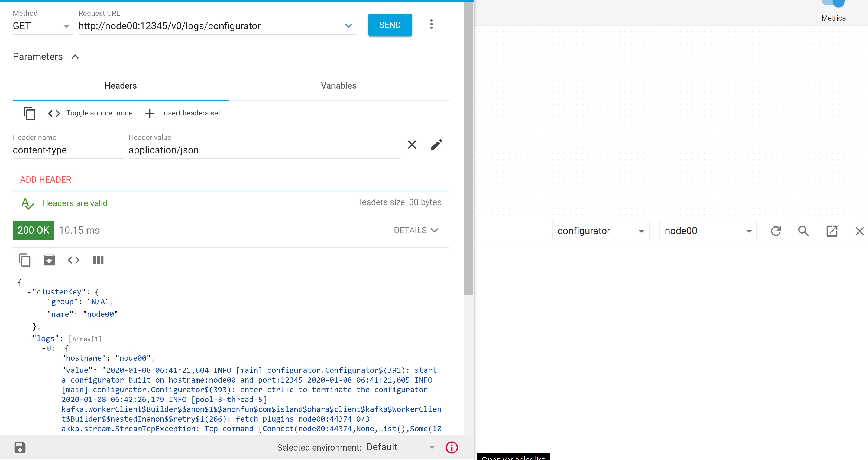Collapse the logs array node

coord(29,338)
